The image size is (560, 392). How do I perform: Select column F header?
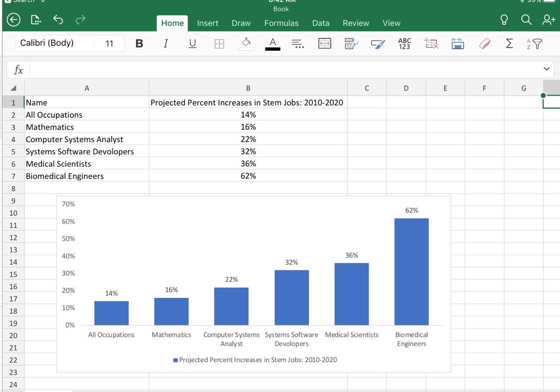[x=484, y=88]
